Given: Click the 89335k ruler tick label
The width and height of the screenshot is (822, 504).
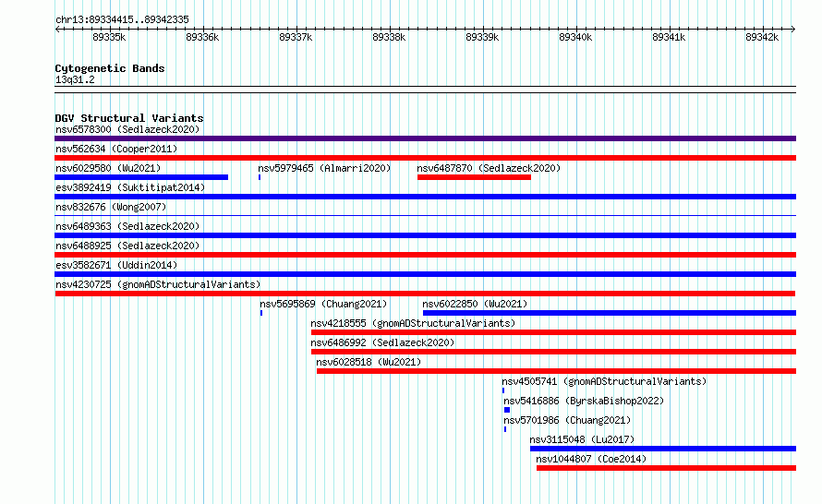Looking at the screenshot, I should coord(109,37).
